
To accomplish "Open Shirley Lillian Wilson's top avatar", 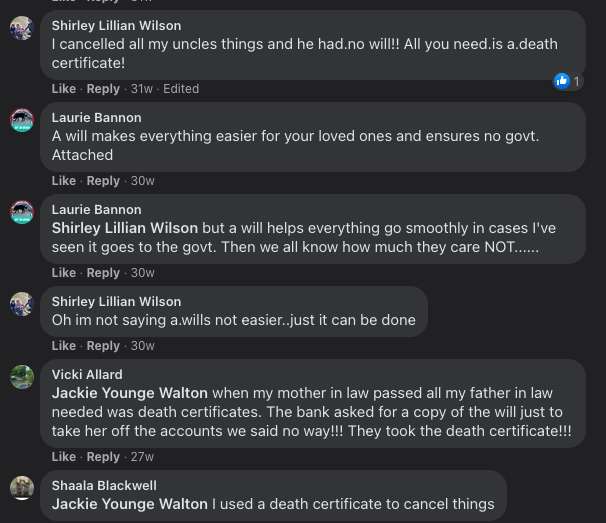I will (x=22, y=28).
